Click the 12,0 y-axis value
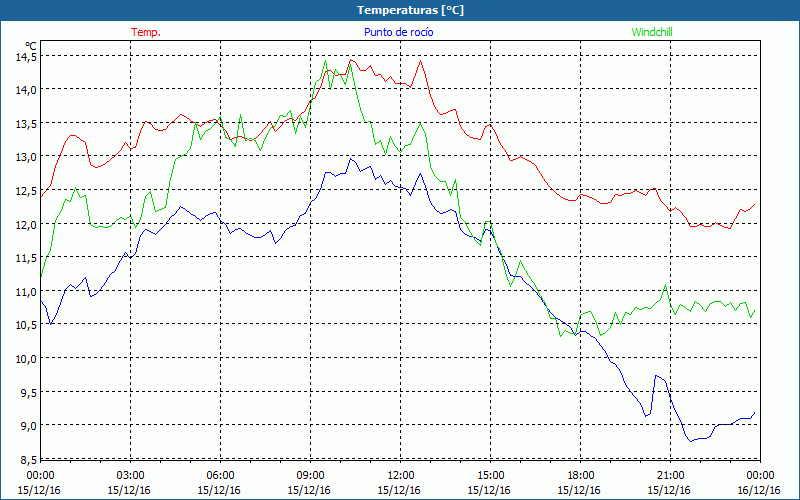The image size is (800, 500). tap(26, 224)
